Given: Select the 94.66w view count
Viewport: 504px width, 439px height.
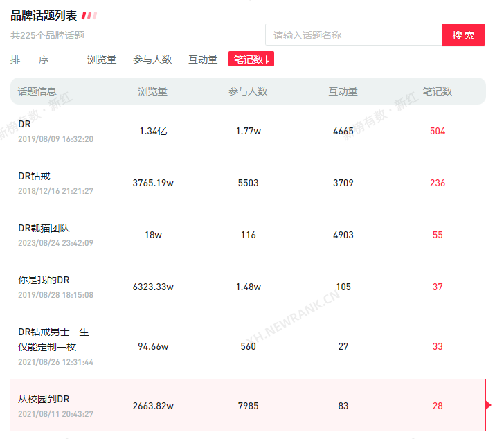Looking at the screenshot, I should tap(153, 346).
